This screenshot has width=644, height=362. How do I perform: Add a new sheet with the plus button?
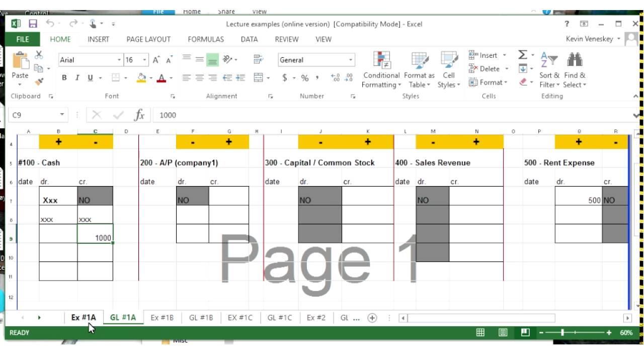372,318
